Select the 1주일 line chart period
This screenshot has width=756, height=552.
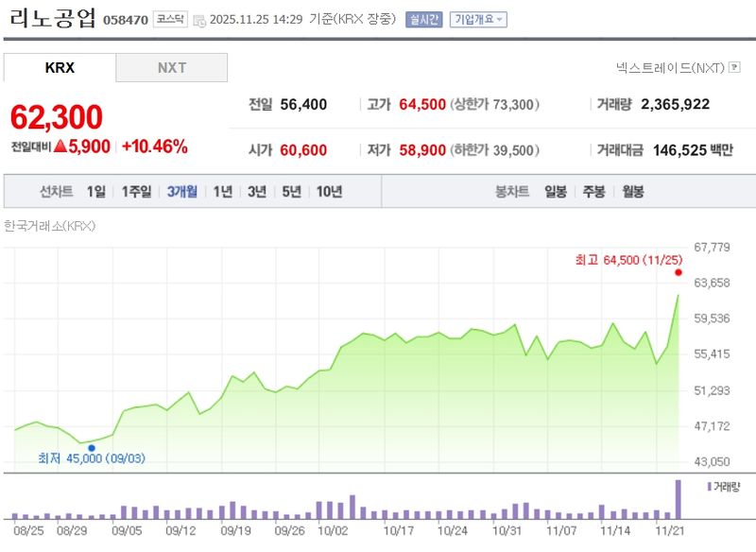pyautogui.click(x=136, y=191)
